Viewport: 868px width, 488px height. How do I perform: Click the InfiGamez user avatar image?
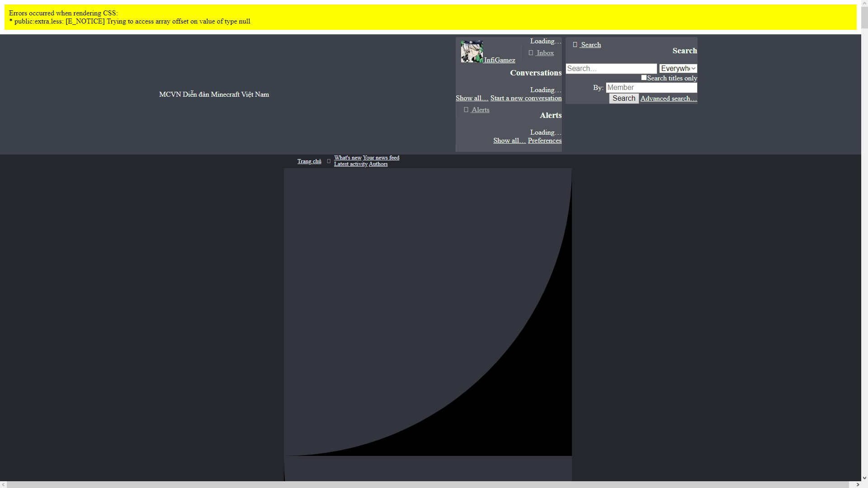click(472, 52)
